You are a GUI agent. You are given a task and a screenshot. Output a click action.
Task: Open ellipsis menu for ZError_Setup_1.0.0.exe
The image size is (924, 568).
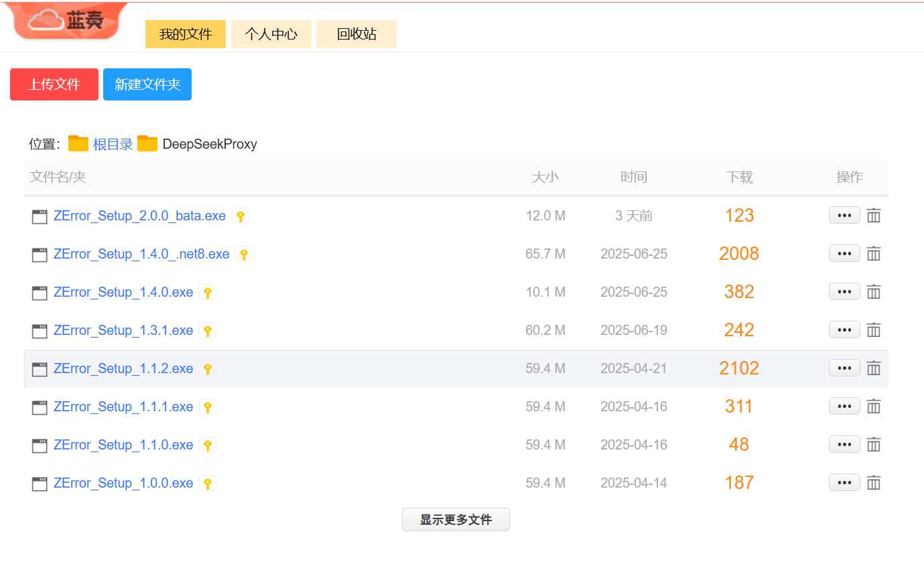pyautogui.click(x=844, y=483)
